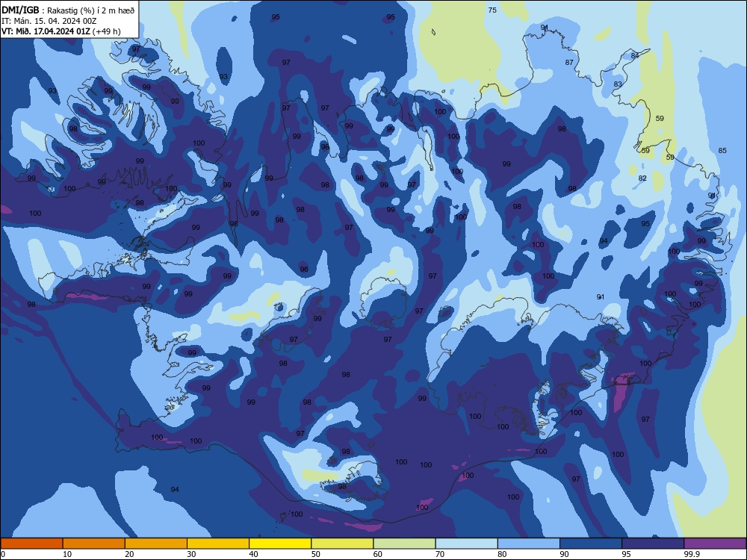
Task: Click the legend scale label "50"
Action: (316, 554)
